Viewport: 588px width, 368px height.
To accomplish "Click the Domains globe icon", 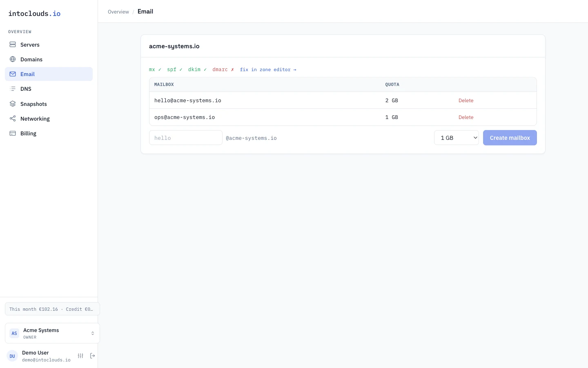I will coord(13,59).
